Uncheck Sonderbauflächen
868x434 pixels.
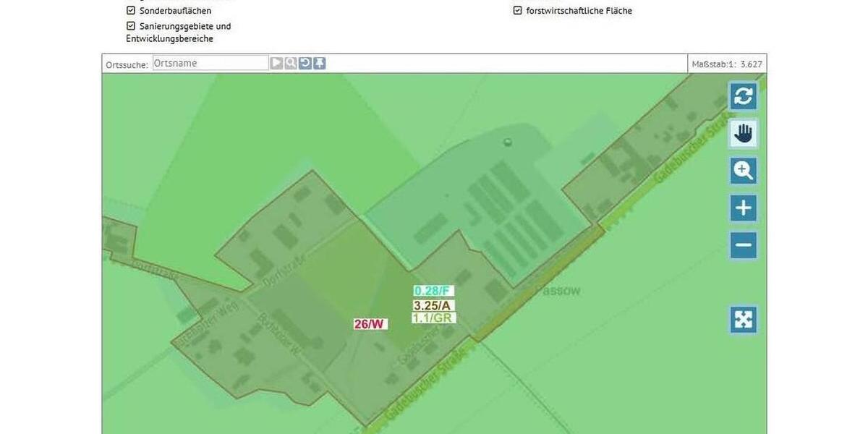[131, 10]
